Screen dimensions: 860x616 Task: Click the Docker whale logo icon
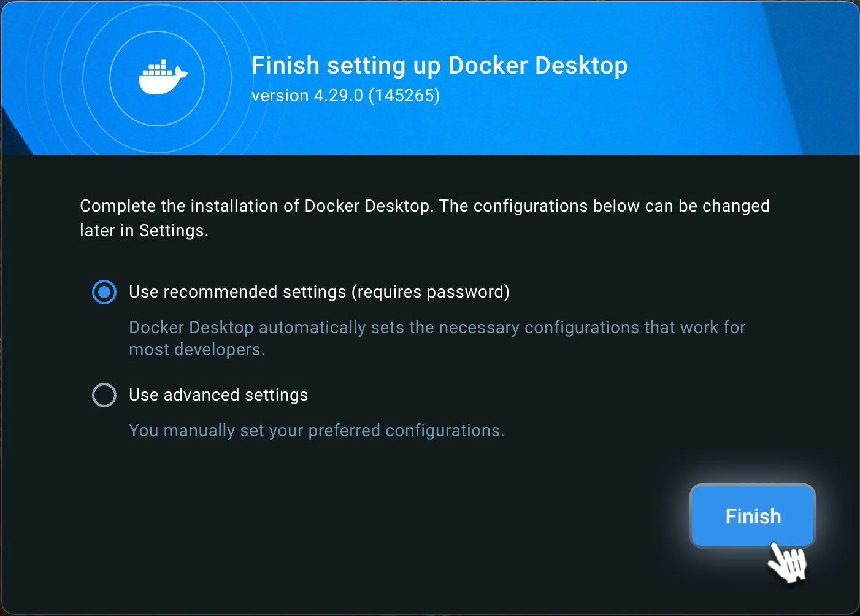point(161,77)
